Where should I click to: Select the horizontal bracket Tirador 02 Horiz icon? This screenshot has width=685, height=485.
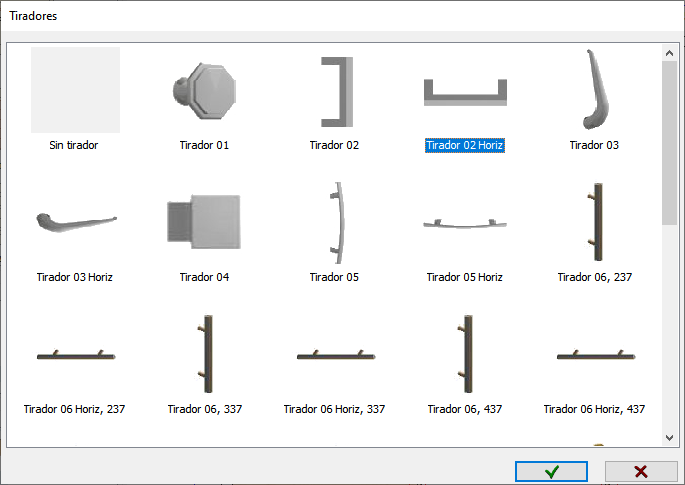point(465,92)
